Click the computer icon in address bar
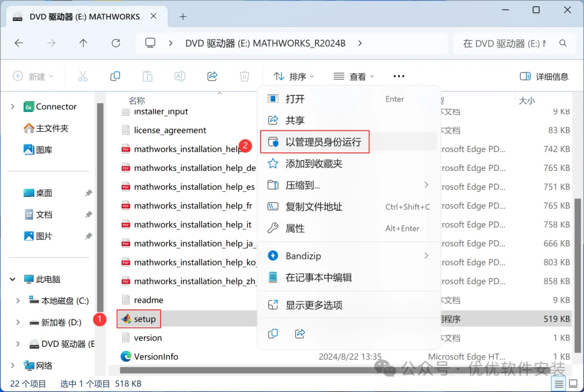 tap(150, 43)
